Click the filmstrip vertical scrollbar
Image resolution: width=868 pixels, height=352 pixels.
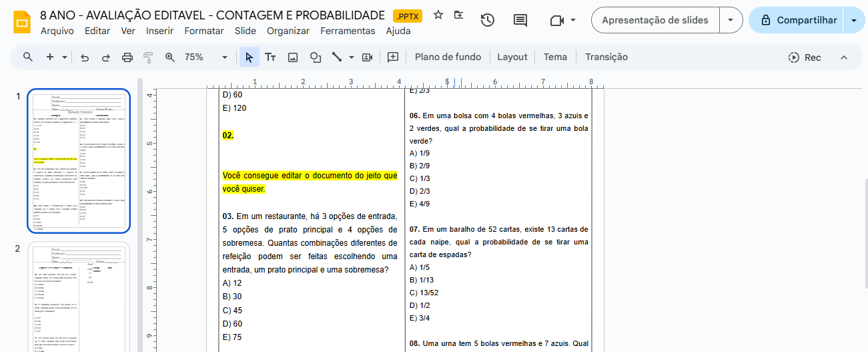tap(140, 215)
